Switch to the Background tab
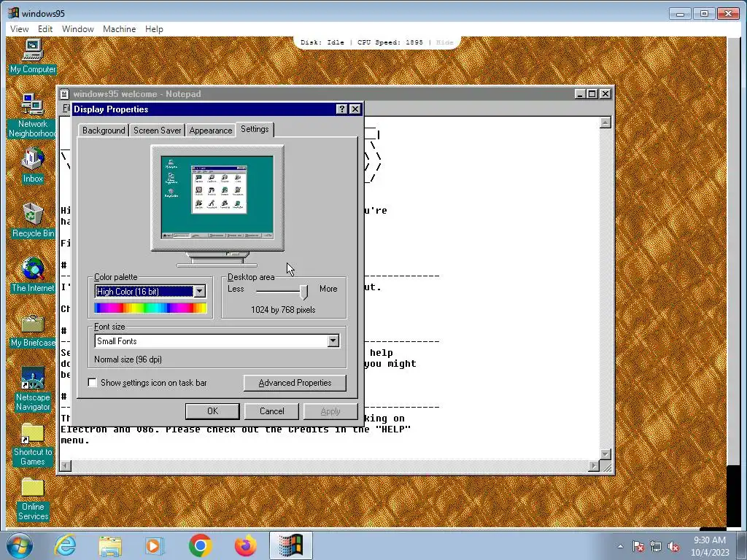 [x=104, y=131]
